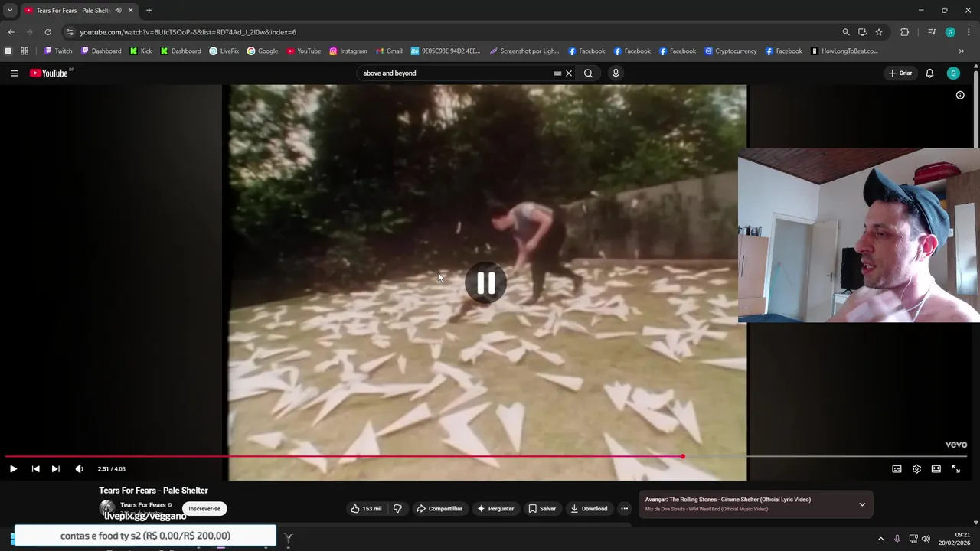
Task: Open the Tears For Fears channel avatar
Action: (x=107, y=507)
